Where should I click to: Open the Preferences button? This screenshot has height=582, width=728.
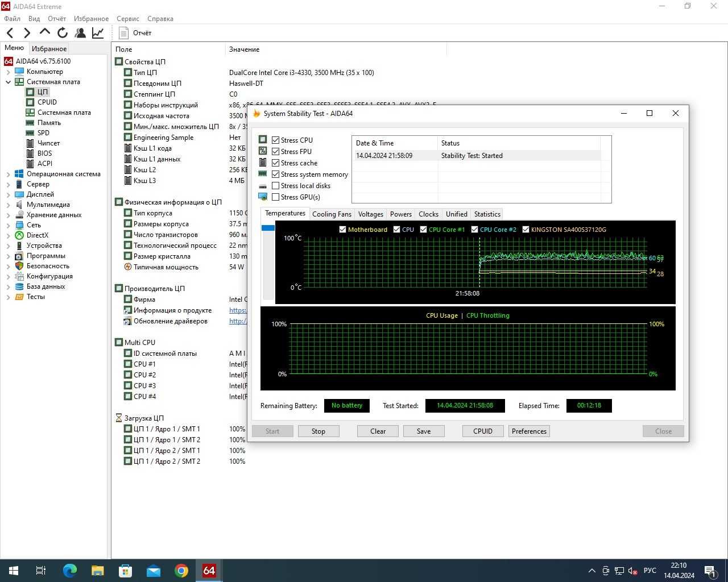(x=529, y=431)
